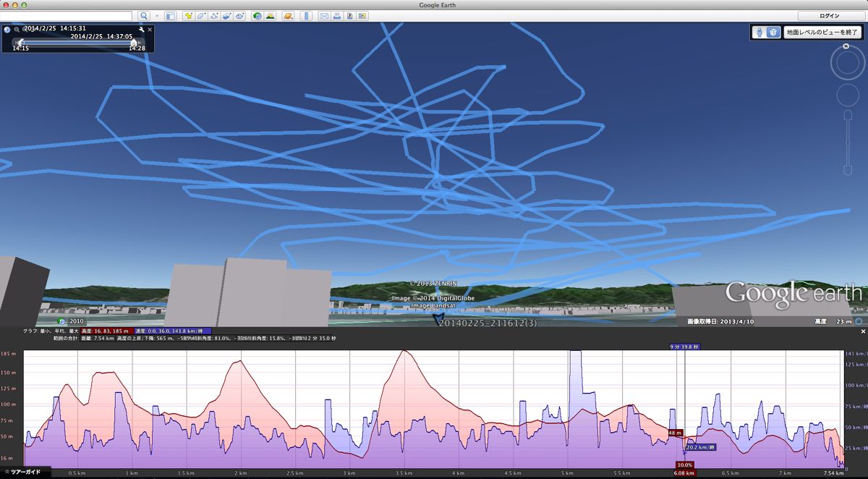The height and width of the screenshot is (479, 868).
Task: Select the add polygon tool
Action: point(201,16)
